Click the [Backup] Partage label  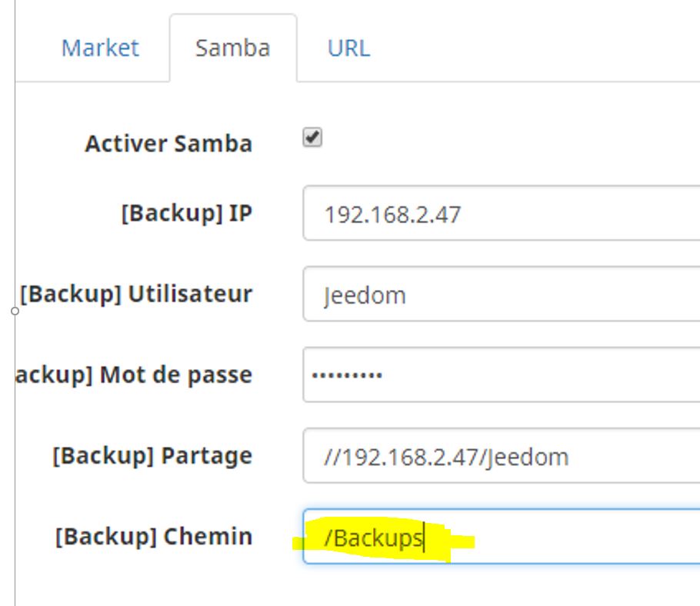tap(152, 456)
